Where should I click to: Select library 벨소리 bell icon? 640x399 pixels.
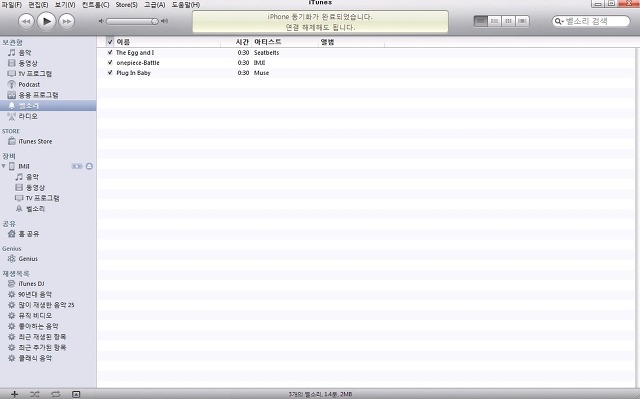coord(11,106)
